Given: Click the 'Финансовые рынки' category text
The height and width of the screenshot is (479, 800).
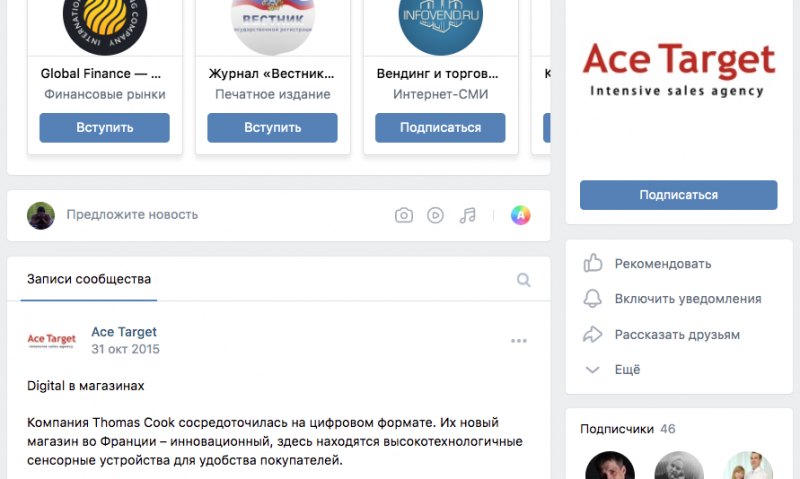Looking at the screenshot, I should click(x=105, y=94).
